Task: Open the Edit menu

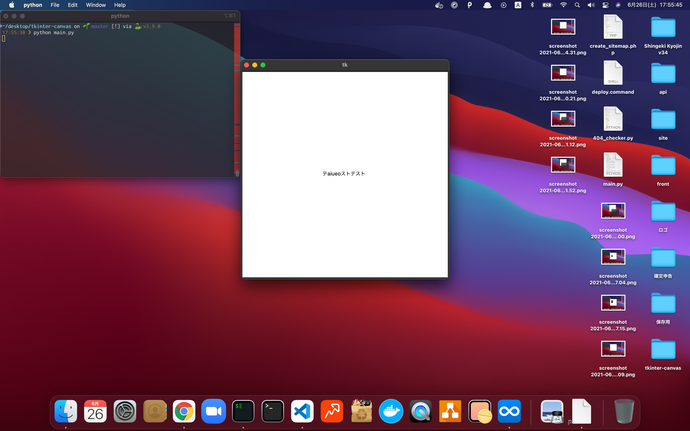Action: tap(73, 5)
